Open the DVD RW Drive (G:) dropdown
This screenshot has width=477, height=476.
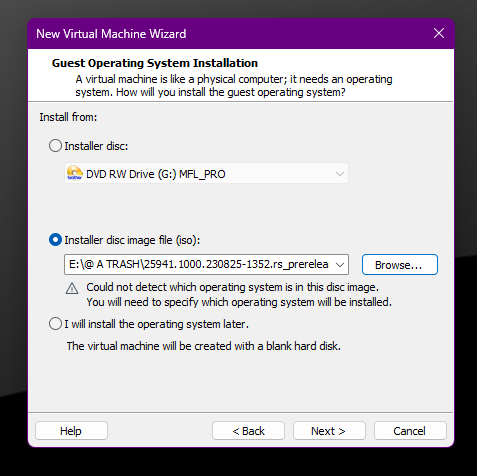[206, 174]
